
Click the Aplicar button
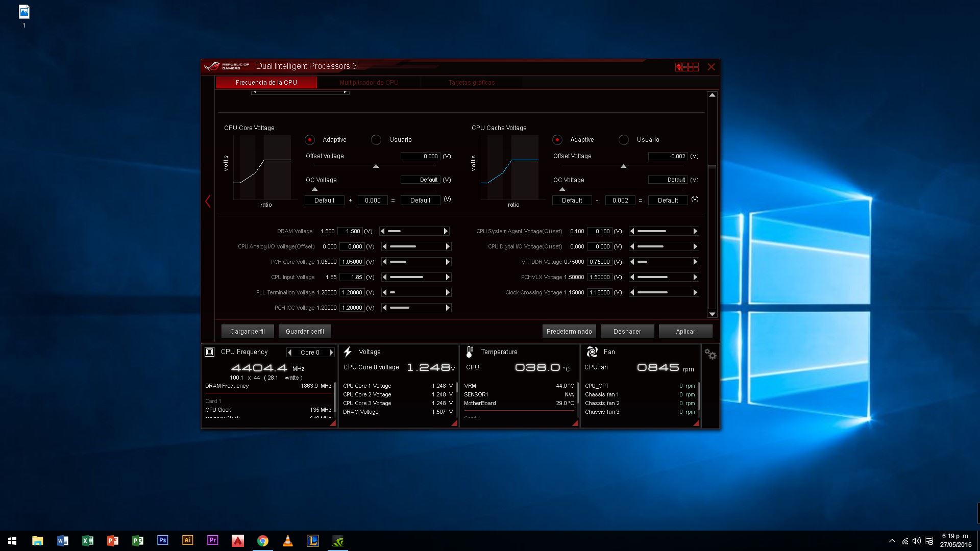click(x=685, y=332)
